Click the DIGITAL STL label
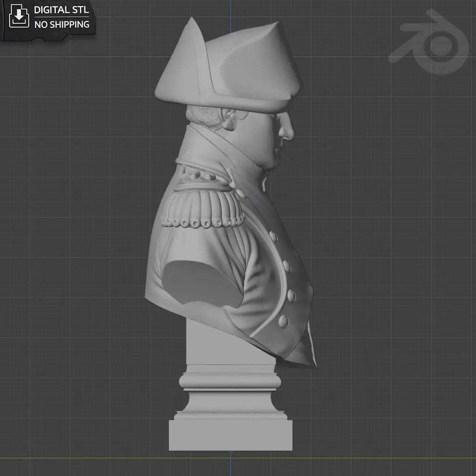This screenshot has height=476, width=476. (61, 10)
